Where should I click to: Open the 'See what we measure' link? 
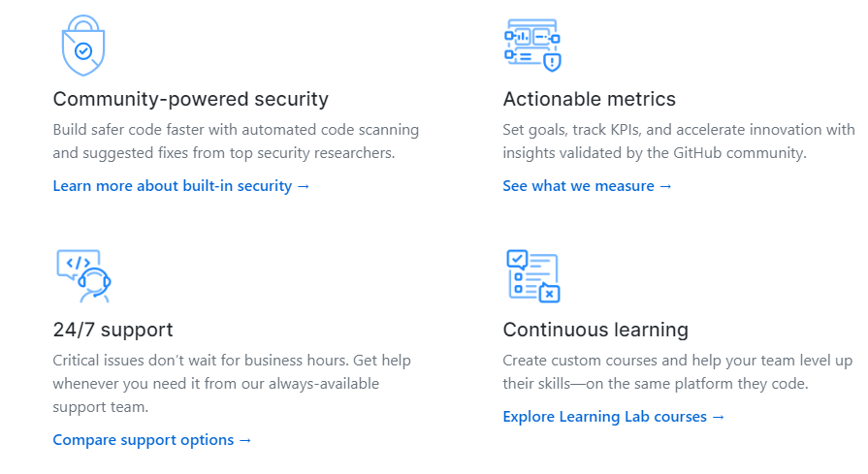578,186
